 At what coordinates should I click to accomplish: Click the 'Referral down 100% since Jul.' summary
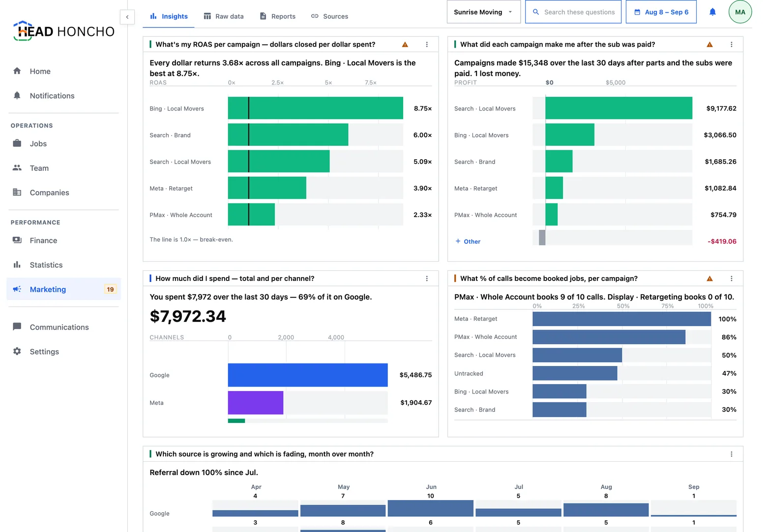click(204, 473)
